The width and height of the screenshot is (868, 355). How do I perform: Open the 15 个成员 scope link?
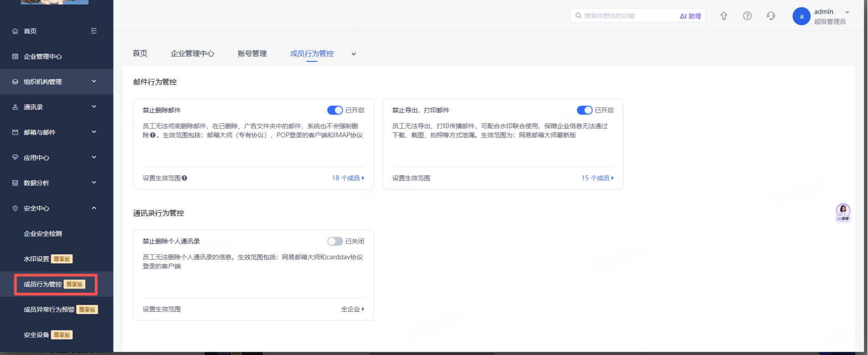click(x=598, y=178)
